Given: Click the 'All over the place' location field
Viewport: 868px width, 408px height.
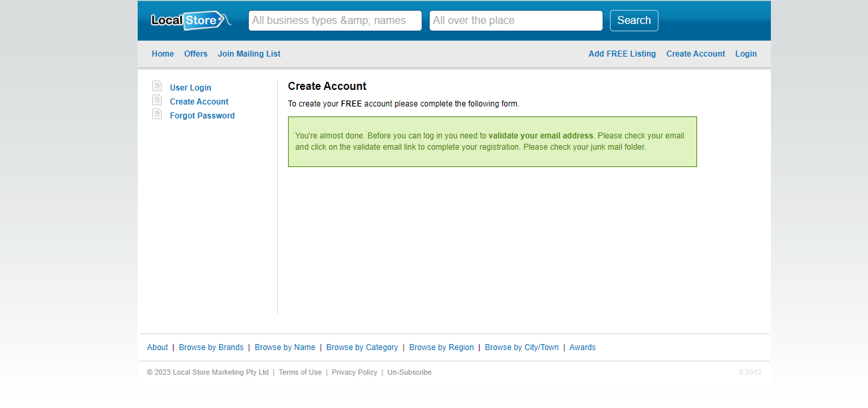Looking at the screenshot, I should point(515,21).
